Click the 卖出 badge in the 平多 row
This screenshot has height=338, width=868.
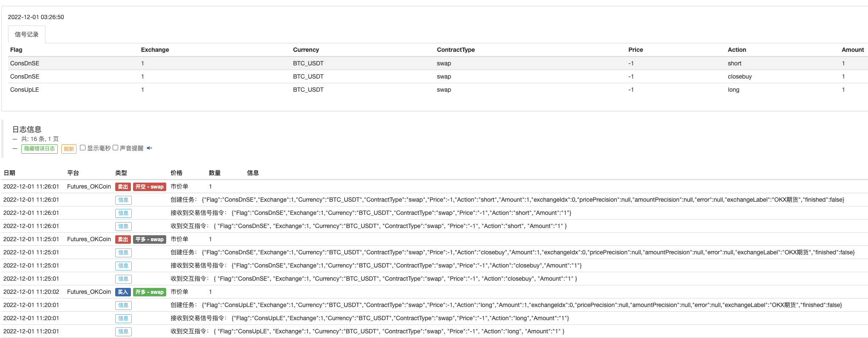123,239
